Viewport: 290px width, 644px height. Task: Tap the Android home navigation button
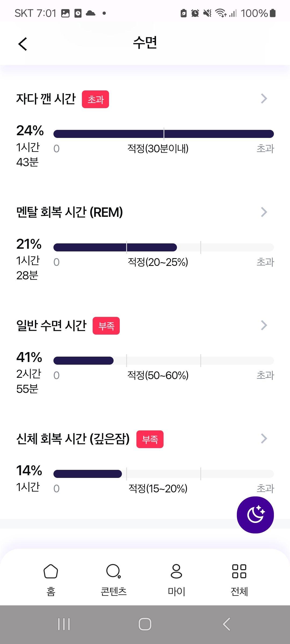pos(145,624)
